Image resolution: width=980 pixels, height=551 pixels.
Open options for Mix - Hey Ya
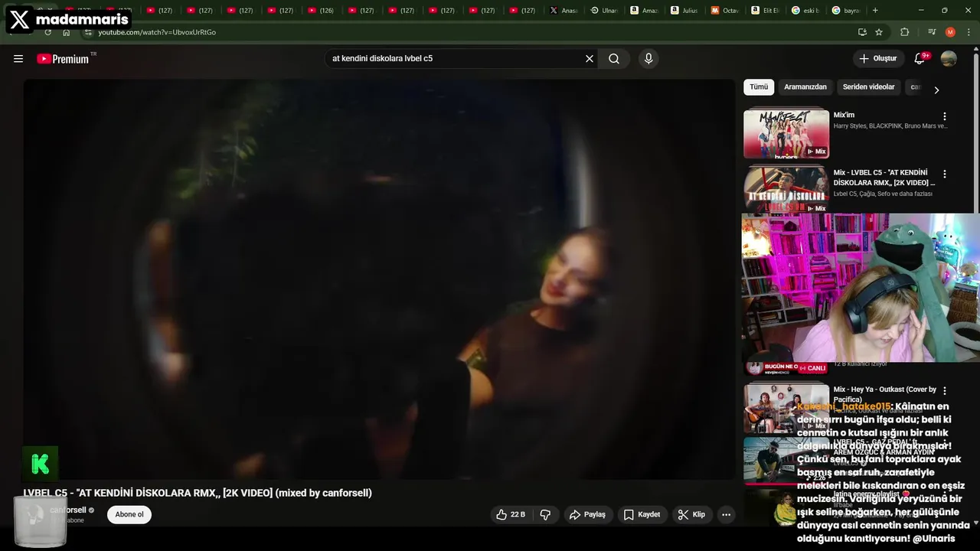(944, 391)
